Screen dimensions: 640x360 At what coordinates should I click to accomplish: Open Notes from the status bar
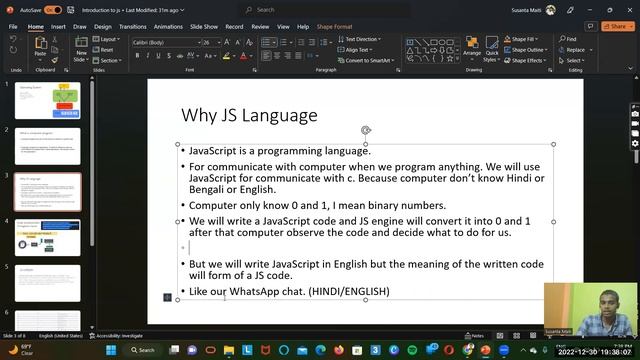[x=475, y=336]
